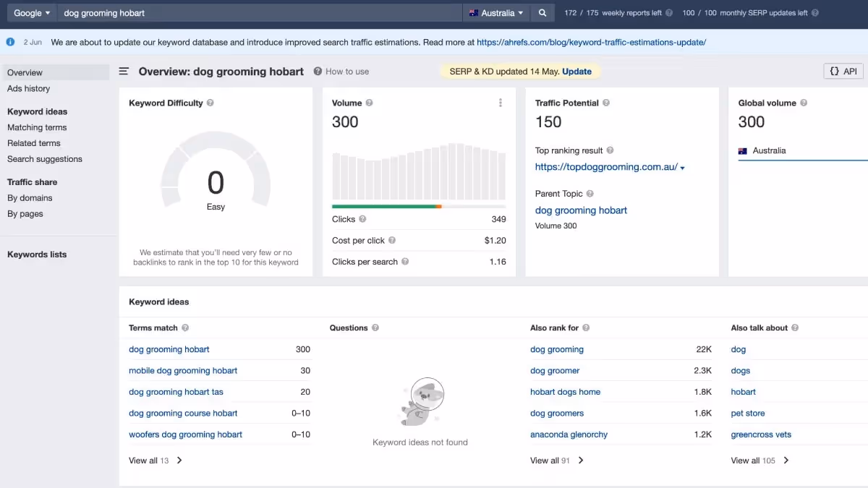This screenshot has width=868, height=488.
Task: Click the Keyword Difficulty gauge showing 0
Action: click(x=216, y=171)
